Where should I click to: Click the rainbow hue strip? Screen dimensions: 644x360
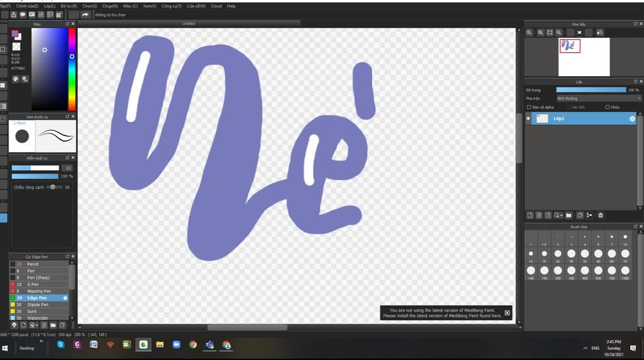(72, 69)
